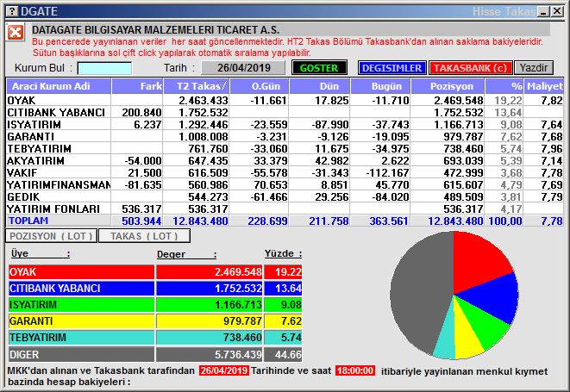Close the DGATE window
The width and height of the screenshot is (570, 392).
[x=557, y=11]
